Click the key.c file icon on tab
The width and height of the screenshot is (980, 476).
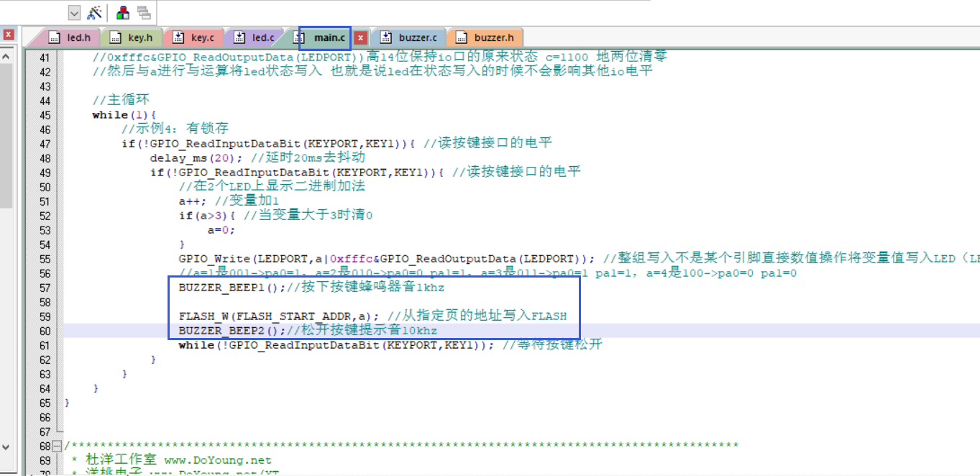coord(178,37)
